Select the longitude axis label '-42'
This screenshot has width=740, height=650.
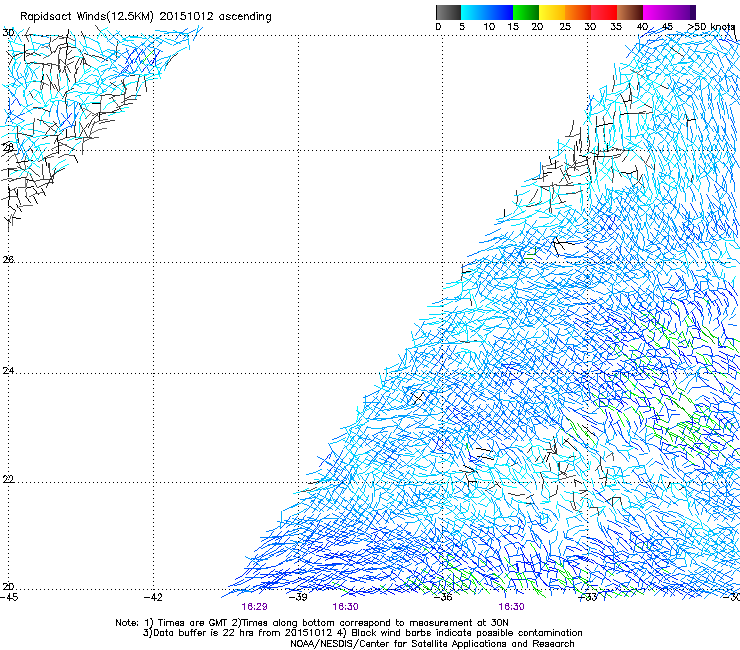click(153, 597)
